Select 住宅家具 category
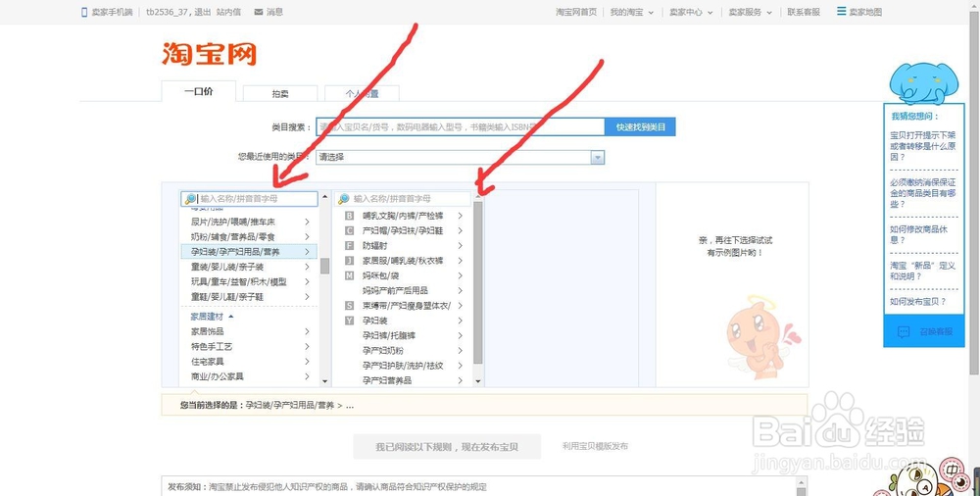Viewport: 980px width, 496px height. [x=250, y=362]
